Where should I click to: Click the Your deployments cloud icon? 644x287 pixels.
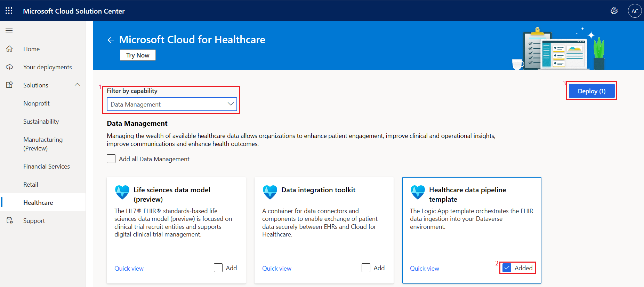coord(9,67)
